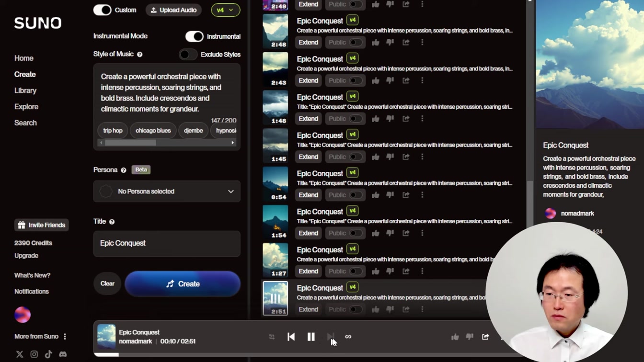Viewport: 644px width, 362px height.
Task: Click the blue Create button
Action: (183, 284)
